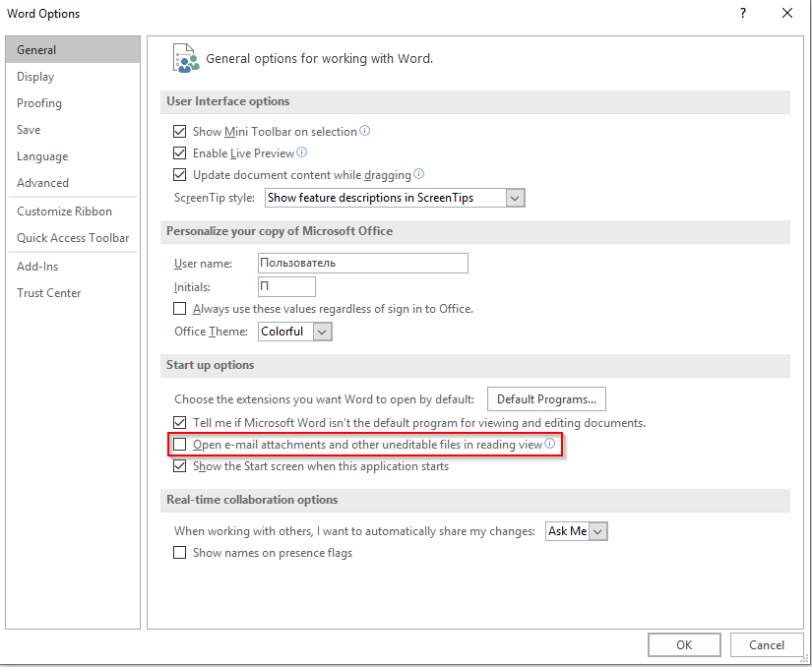Check Always use these values regardless of sign in
The image size is (812, 667).
(180, 309)
